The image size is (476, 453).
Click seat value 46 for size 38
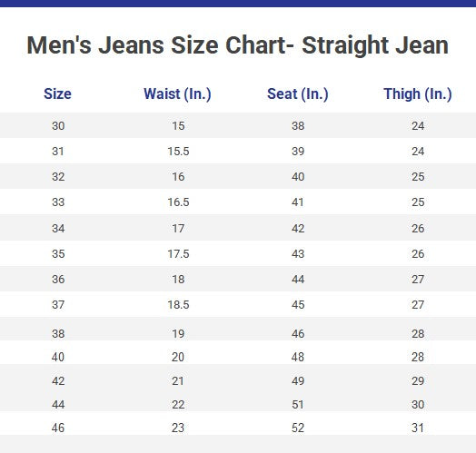pos(298,334)
